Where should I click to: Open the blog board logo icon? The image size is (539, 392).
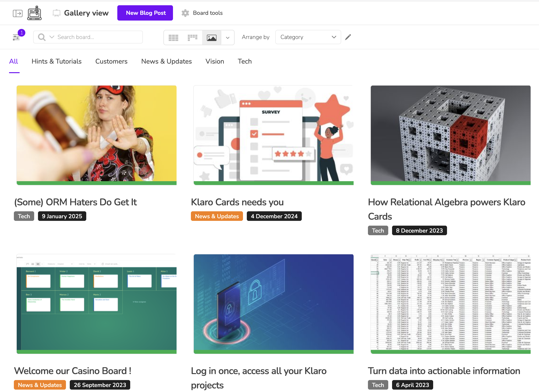pos(34,13)
